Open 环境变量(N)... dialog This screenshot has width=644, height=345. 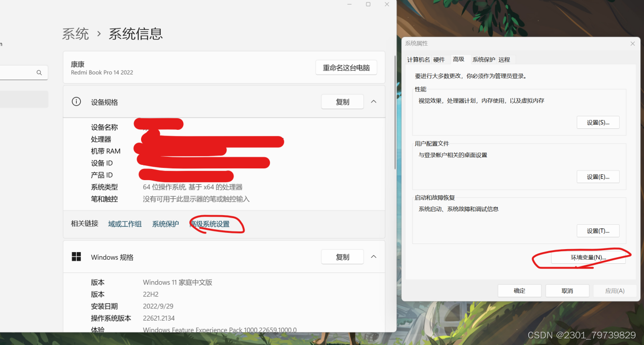tap(588, 257)
